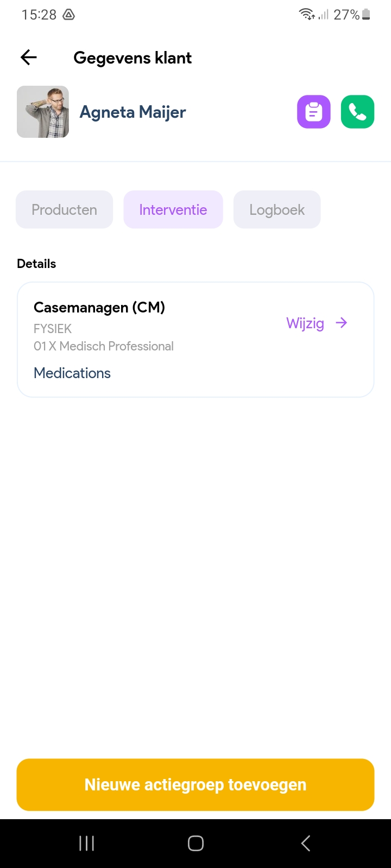Tap the Android system back chevron
This screenshot has height=868, width=391.
305,843
